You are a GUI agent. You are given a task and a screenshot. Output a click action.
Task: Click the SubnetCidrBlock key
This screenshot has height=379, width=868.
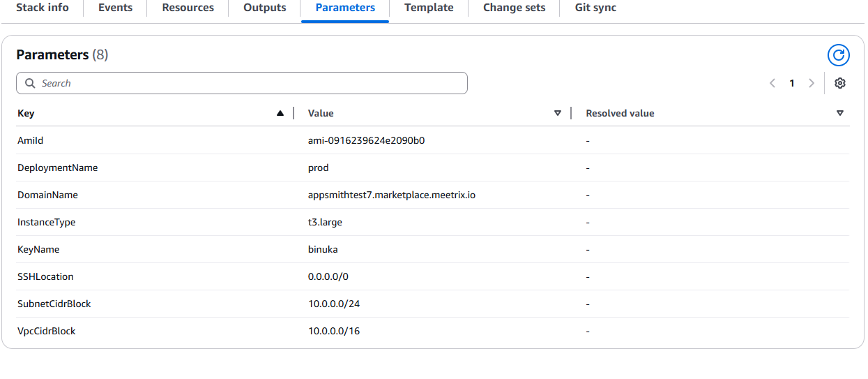click(54, 304)
